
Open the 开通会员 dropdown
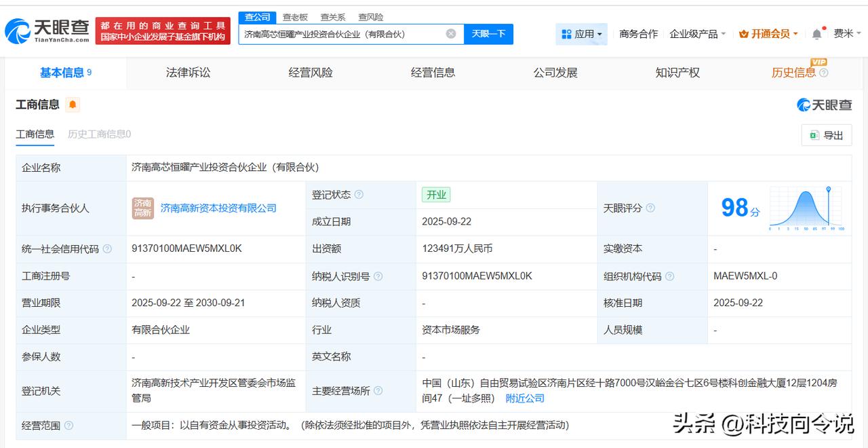tap(768, 34)
